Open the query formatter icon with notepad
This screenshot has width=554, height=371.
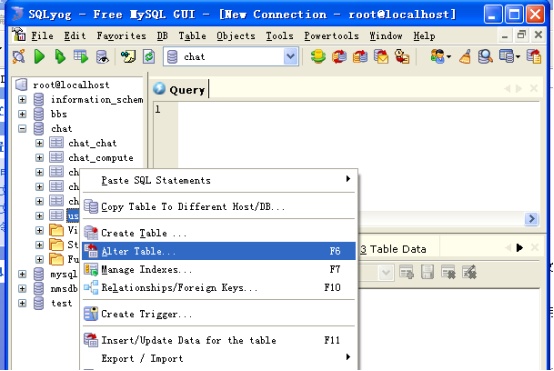pos(128,57)
